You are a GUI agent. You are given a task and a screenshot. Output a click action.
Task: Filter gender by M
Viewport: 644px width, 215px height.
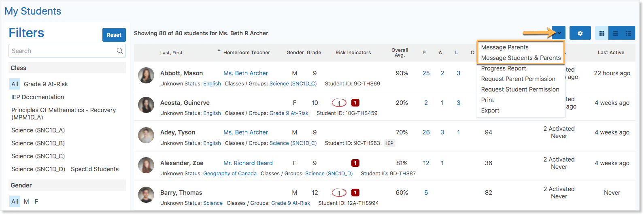pos(26,202)
